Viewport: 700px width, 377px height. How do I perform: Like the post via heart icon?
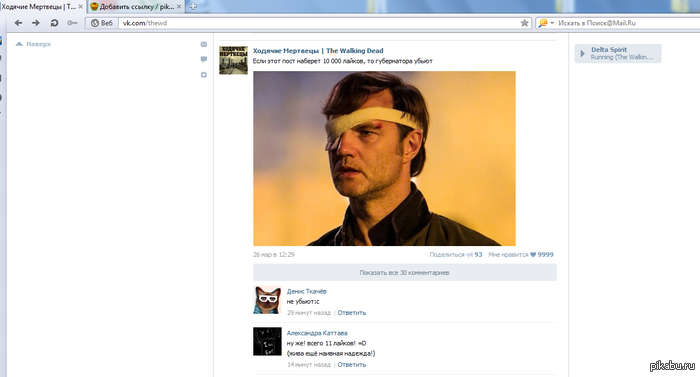(x=533, y=255)
